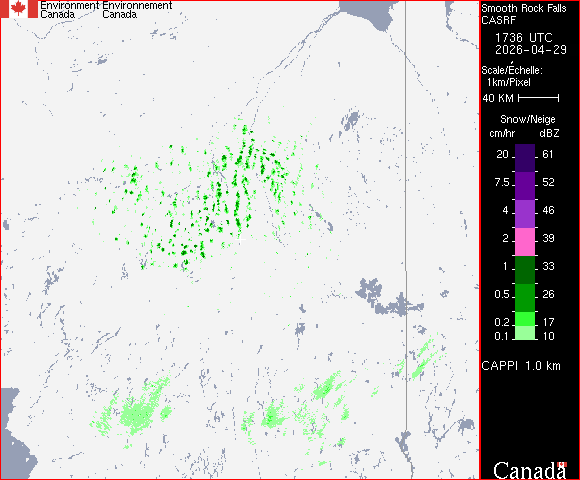Viewport: 580px width, 480px height.
Task: Select the violet 46 dBZ swatch
Action: pyautogui.click(x=525, y=214)
